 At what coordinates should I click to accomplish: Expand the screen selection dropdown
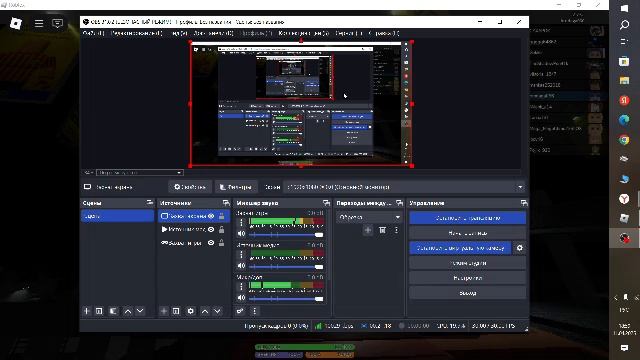coord(404,187)
